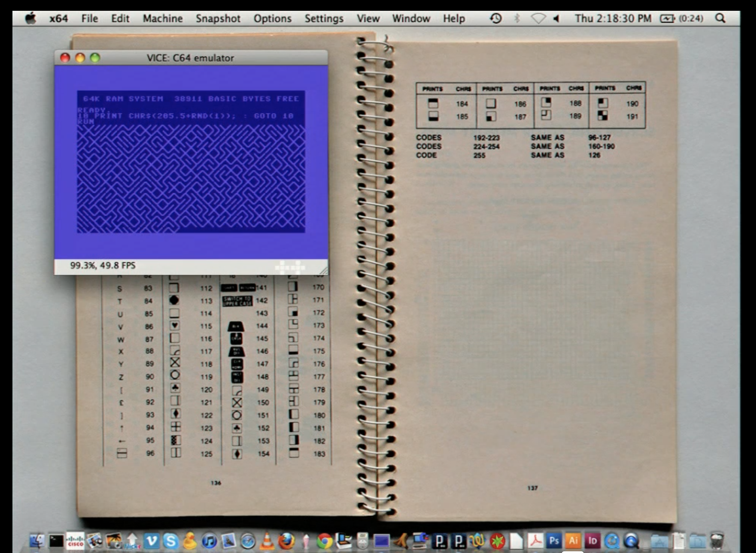756x553 pixels.
Task: Open the red green-star dock icon
Action: [x=497, y=541]
